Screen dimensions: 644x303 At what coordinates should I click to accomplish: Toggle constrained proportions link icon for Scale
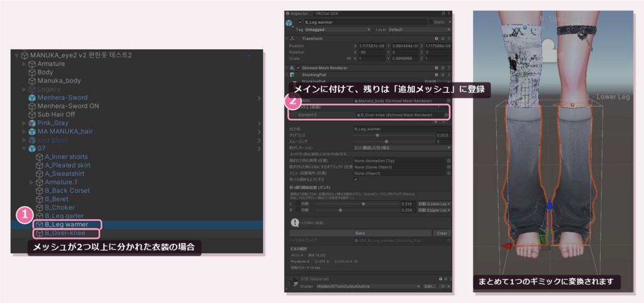349,59
